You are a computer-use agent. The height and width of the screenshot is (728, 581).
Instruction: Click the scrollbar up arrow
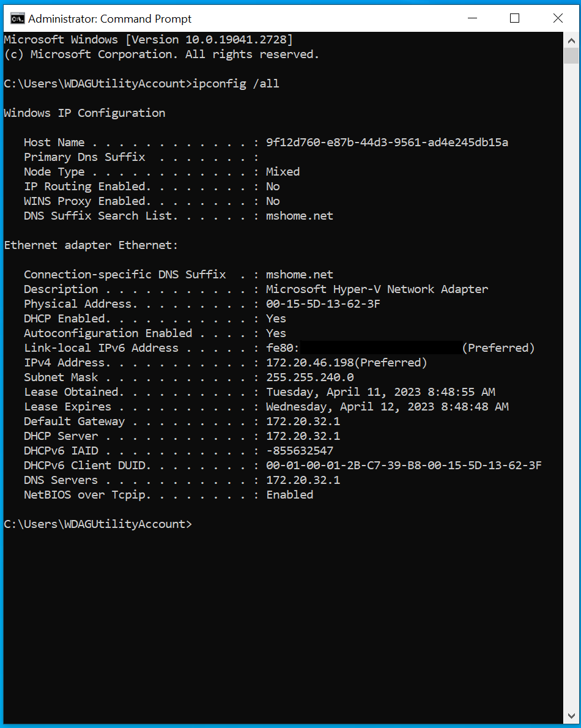coord(571,40)
